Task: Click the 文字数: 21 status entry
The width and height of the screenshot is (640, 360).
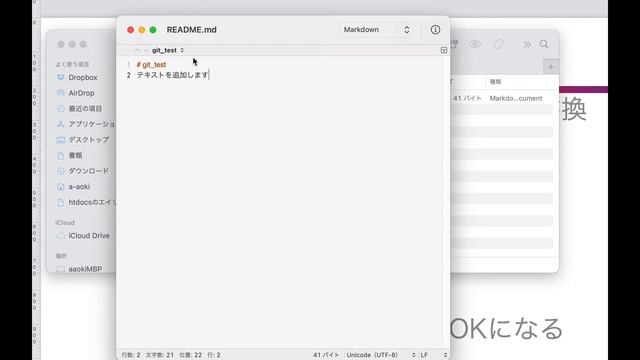Action: (160, 355)
